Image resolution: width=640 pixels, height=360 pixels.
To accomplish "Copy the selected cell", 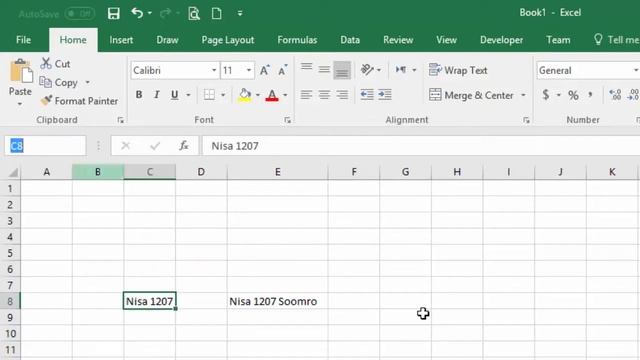I will (60, 82).
